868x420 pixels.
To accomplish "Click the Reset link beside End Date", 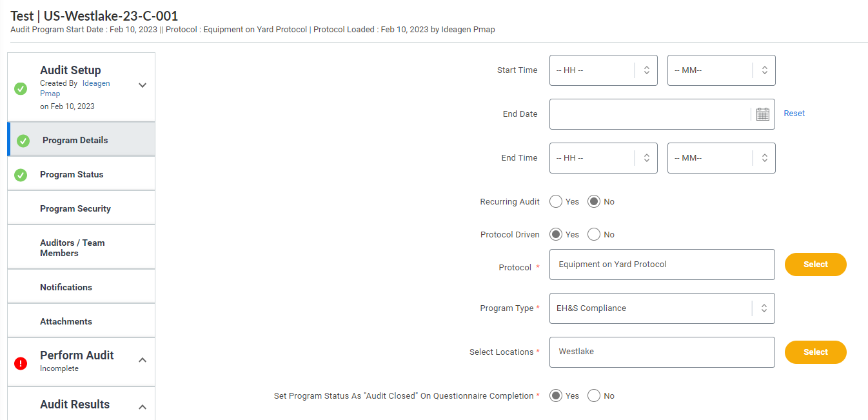I will coord(794,114).
